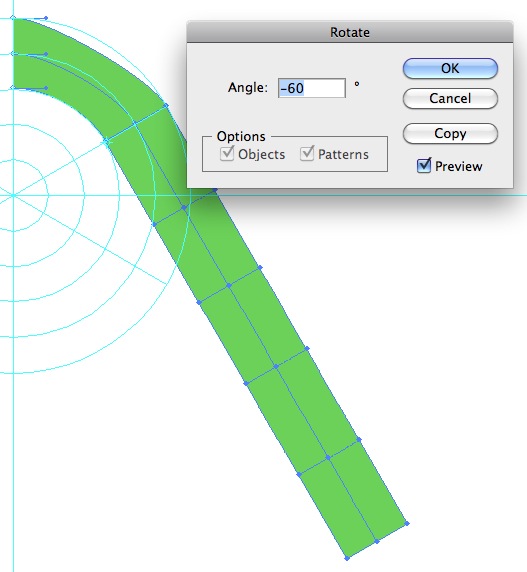
Task: Click the Copy button to duplicate rotated object
Action: pos(450,134)
